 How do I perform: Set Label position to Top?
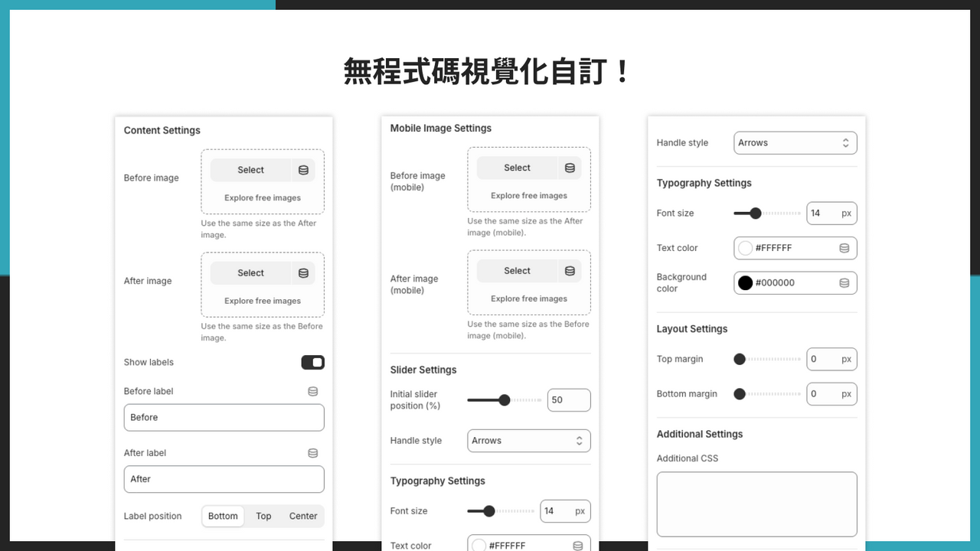tap(263, 516)
